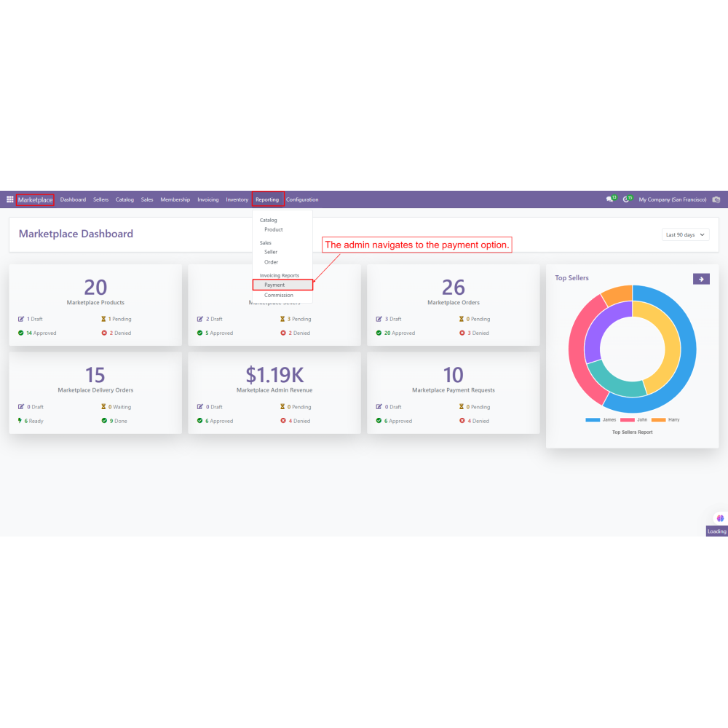Click the Marketplace app name link
Screen dimensions: 728x728
point(35,199)
